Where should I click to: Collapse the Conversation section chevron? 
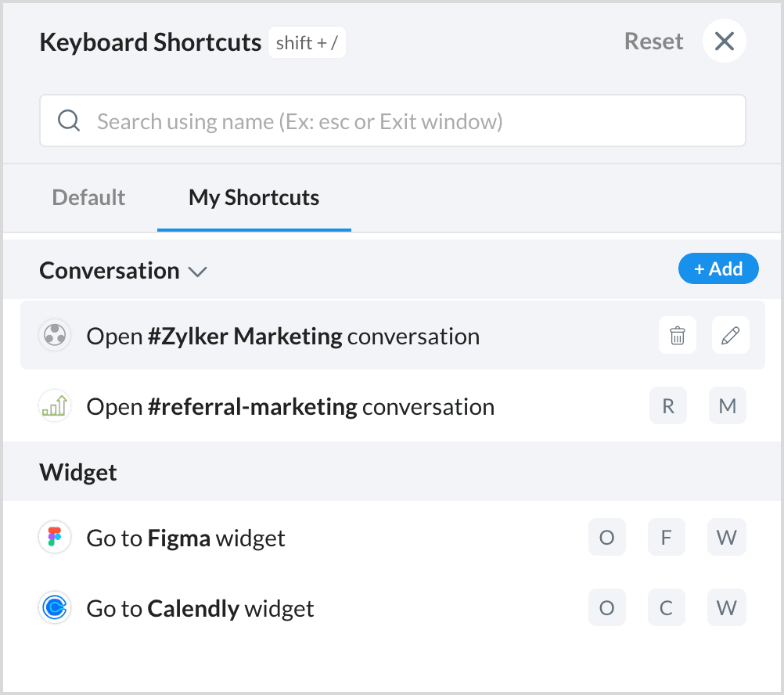(x=197, y=272)
